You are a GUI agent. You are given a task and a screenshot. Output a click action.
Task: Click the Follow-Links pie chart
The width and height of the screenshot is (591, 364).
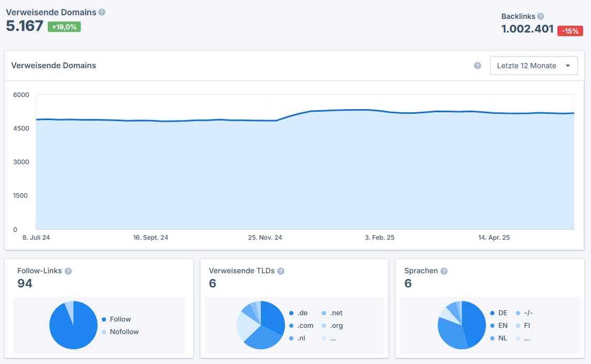73,325
